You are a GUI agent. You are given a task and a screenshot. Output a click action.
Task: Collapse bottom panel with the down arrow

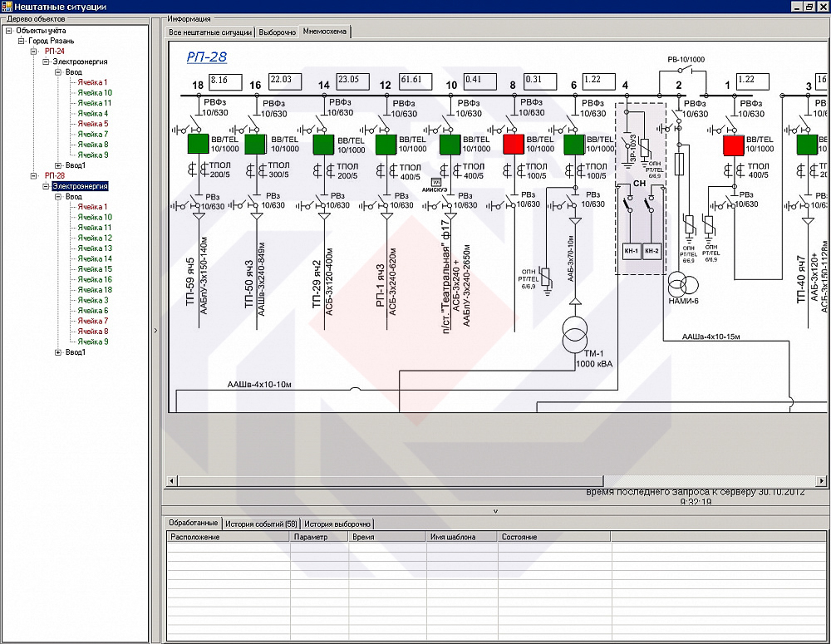coord(495,511)
